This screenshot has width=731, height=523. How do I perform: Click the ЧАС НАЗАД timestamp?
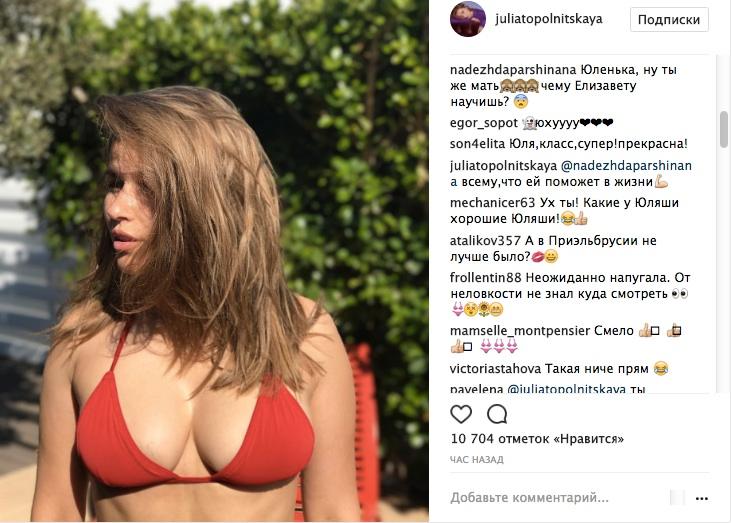click(477, 460)
